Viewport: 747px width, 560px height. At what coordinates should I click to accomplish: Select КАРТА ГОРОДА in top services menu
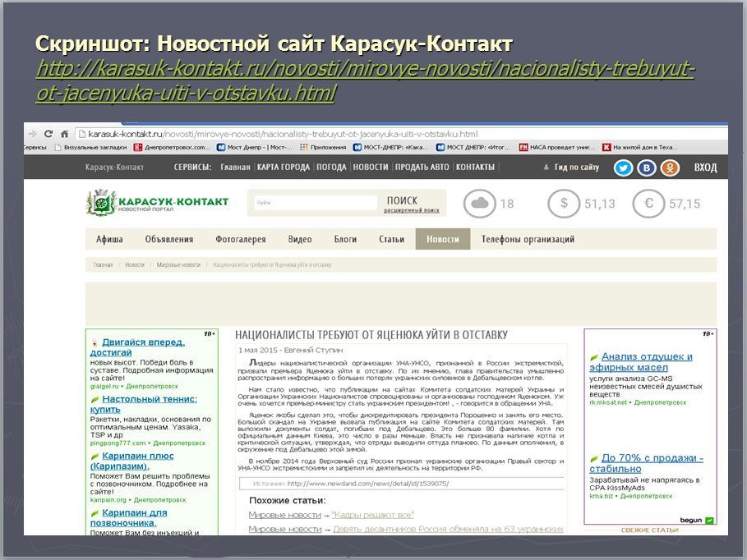(283, 168)
